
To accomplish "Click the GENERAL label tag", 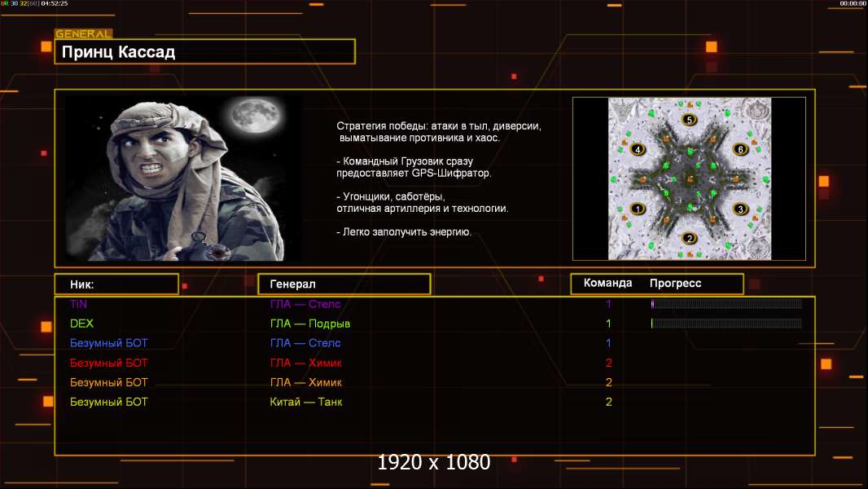I will click(x=84, y=33).
